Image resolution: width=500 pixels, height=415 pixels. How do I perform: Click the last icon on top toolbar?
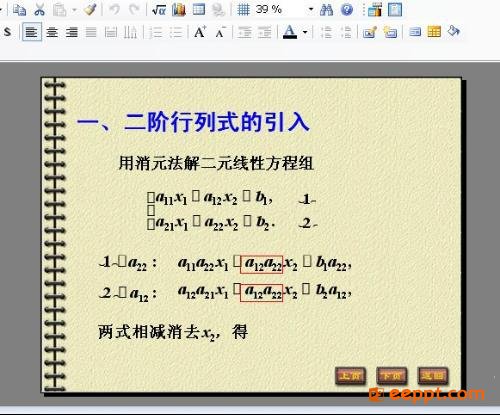[x=395, y=10]
